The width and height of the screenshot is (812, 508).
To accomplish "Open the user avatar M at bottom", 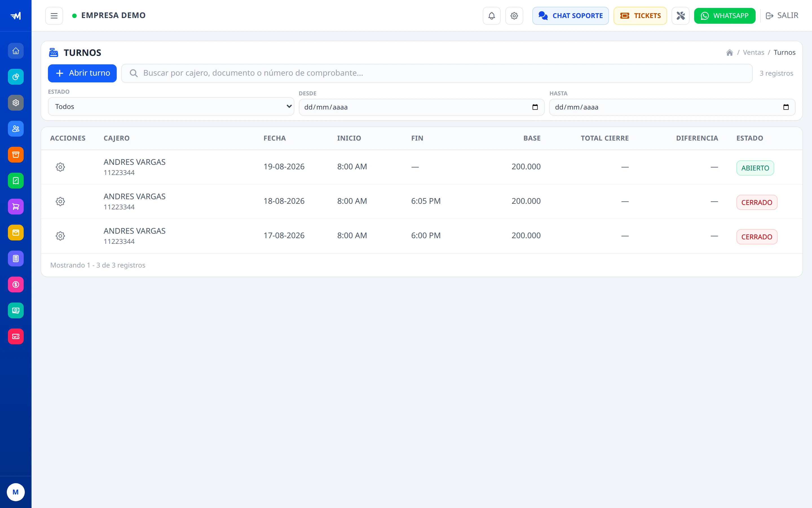I will 16,492.
